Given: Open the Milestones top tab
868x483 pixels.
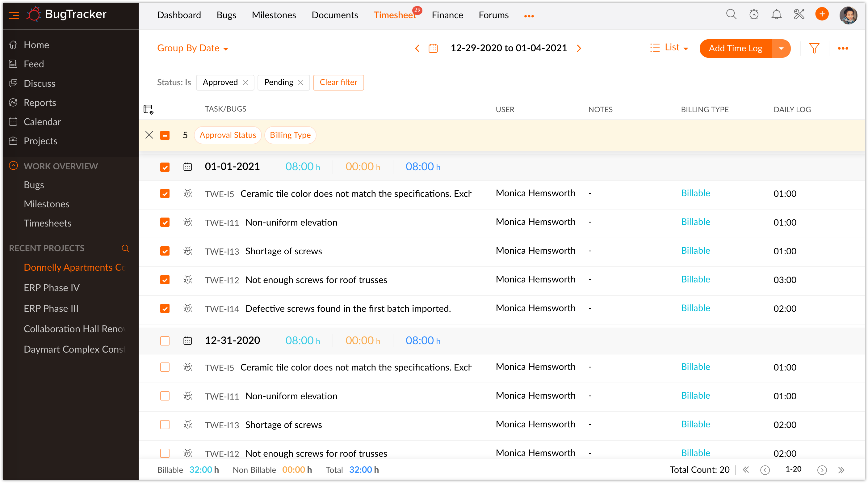Looking at the screenshot, I should click(x=274, y=15).
